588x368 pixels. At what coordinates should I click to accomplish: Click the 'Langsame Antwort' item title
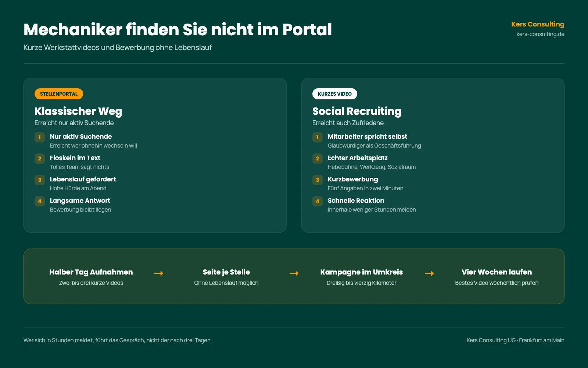pyautogui.click(x=80, y=201)
